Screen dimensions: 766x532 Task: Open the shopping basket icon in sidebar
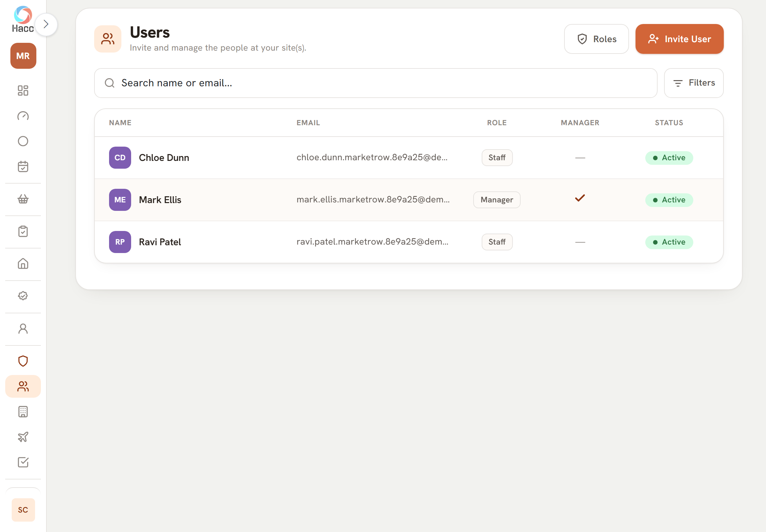(23, 199)
